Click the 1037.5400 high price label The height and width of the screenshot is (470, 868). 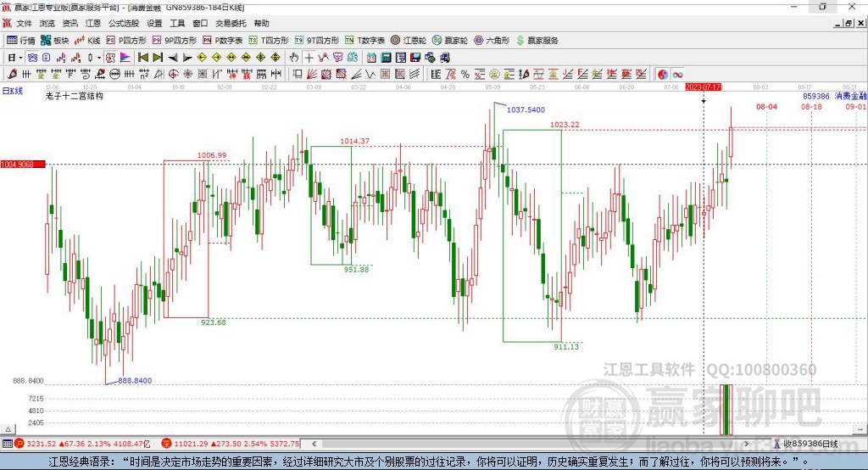point(526,109)
